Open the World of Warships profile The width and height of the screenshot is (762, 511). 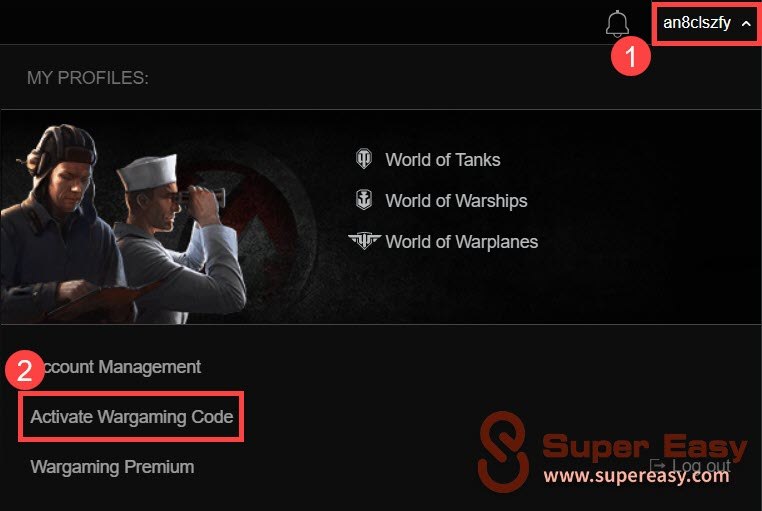(456, 201)
